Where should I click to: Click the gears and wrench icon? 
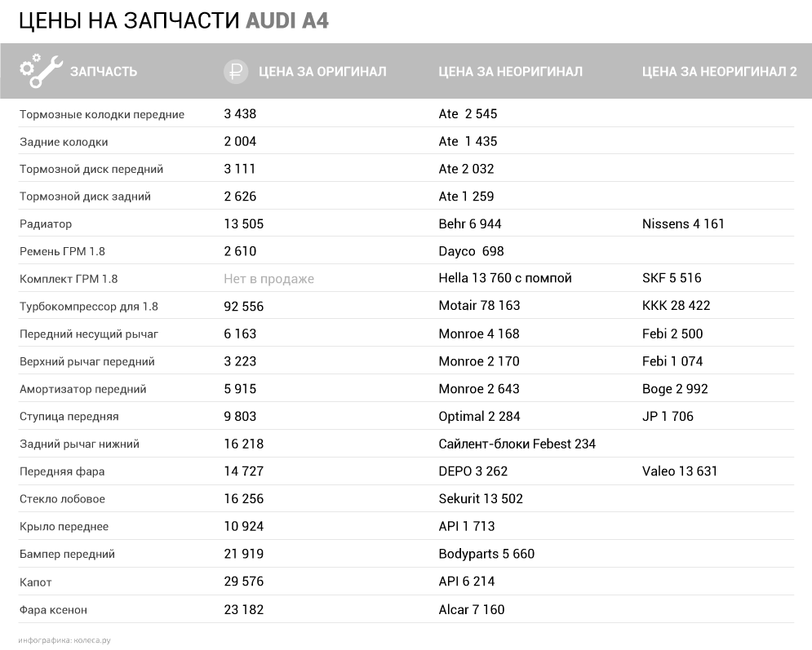40,71
